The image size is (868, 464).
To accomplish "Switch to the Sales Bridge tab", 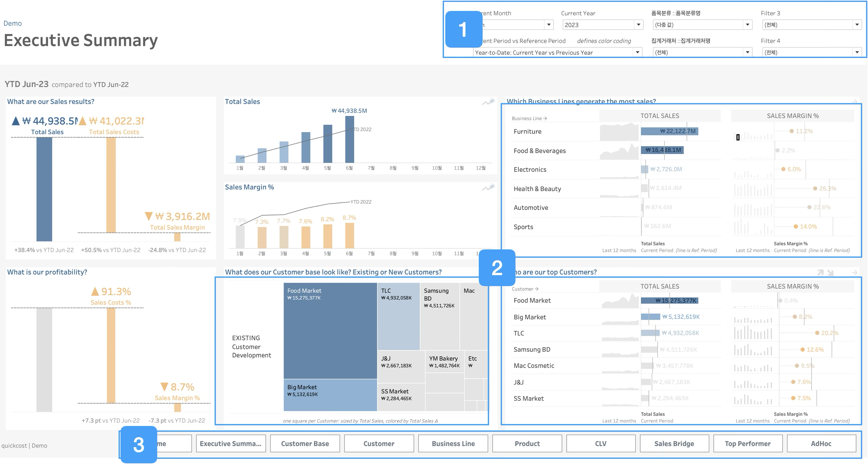I will [x=674, y=443].
